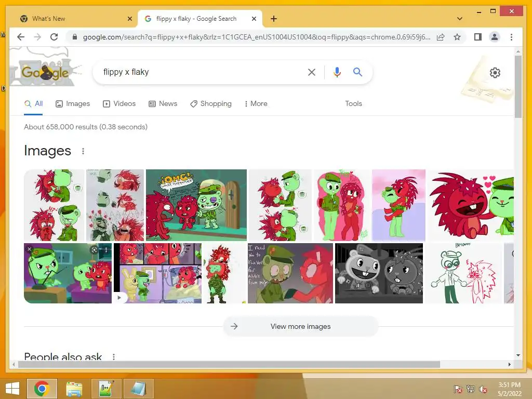Click the Chrome taskbar icon
This screenshot has height=399, width=532.
tap(42, 389)
